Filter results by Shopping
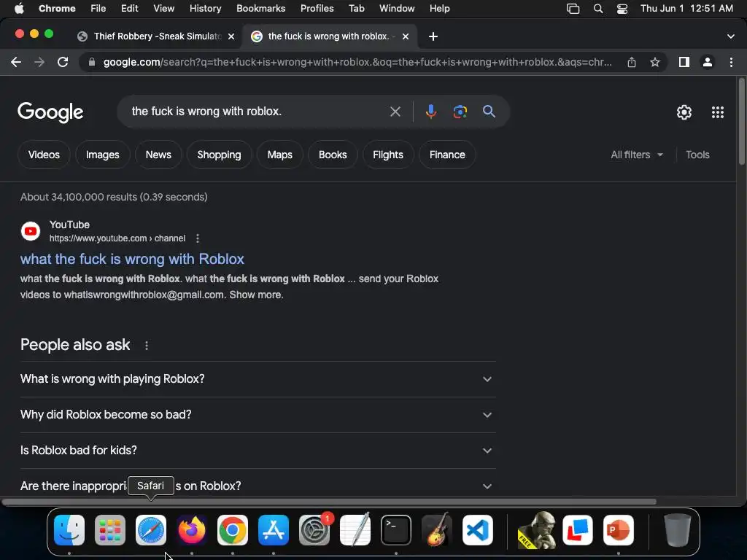 (219, 155)
